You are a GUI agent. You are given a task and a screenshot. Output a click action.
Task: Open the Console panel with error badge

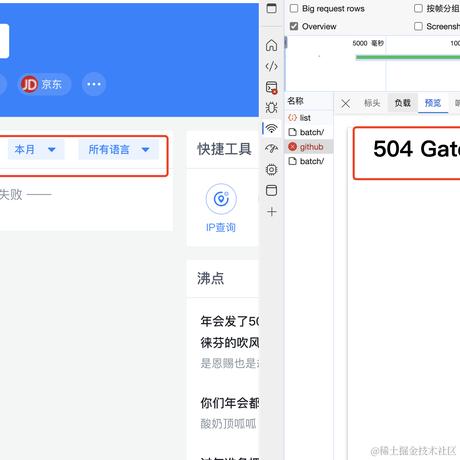(271, 87)
